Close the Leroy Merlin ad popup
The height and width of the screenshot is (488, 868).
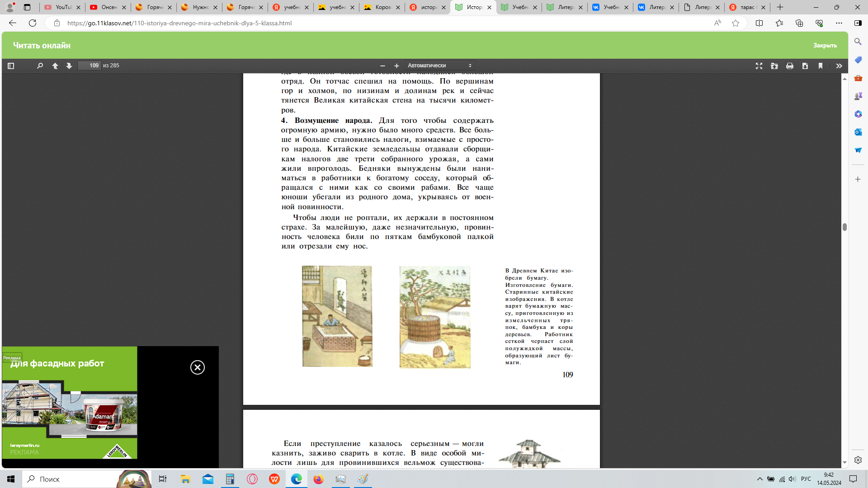pos(198,367)
